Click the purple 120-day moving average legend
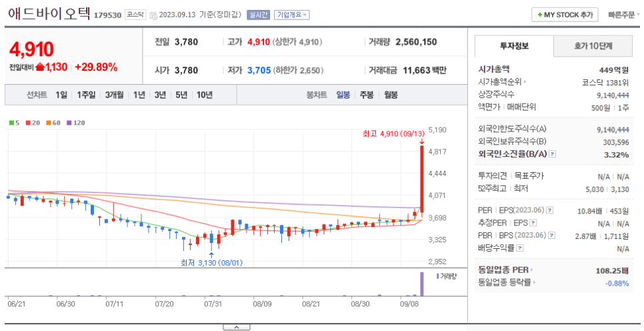The width and height of the screenshot is (644, 331). click(x=75, y=123)
